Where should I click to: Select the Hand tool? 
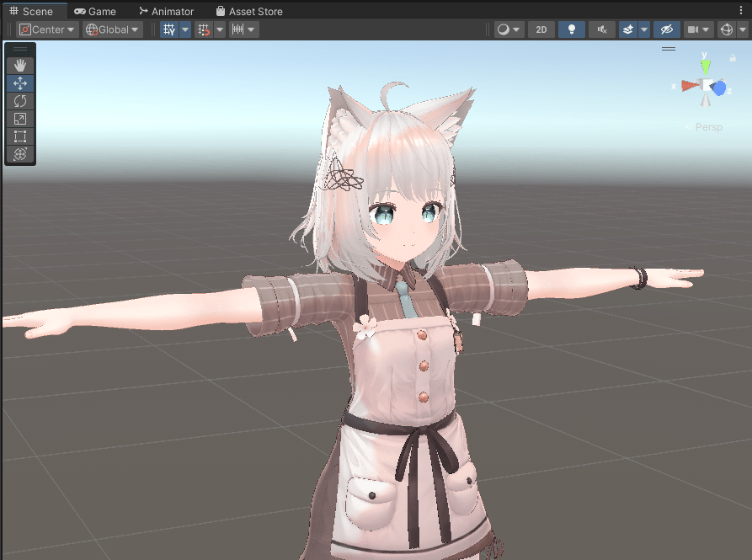coord(19,65)
